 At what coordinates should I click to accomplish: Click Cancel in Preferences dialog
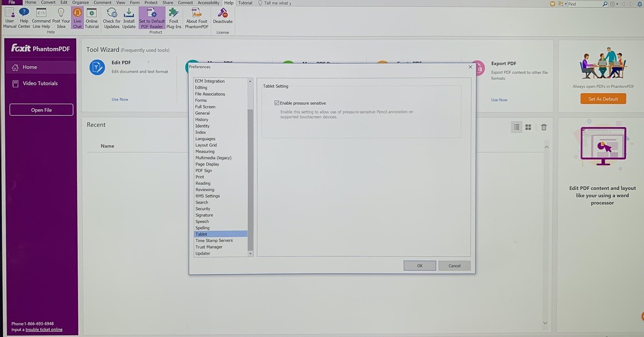click(x=454, y=266)
